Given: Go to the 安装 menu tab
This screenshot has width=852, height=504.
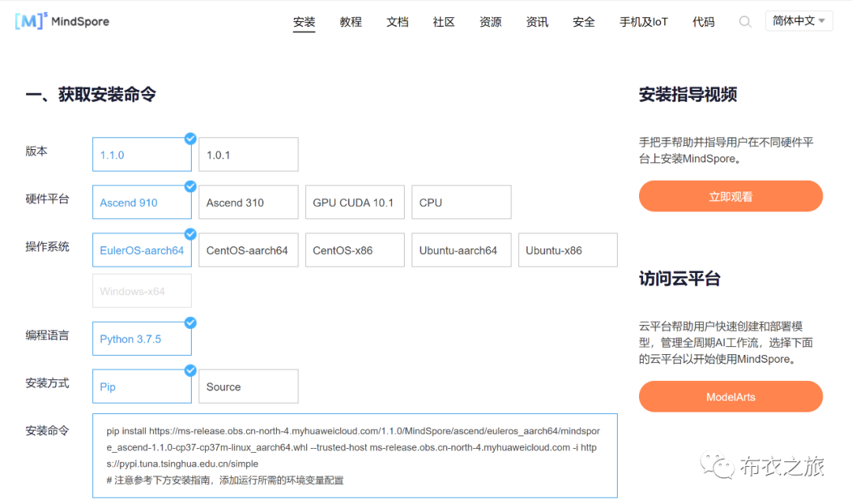Looking at the screenshot, I should coord(304,22).
